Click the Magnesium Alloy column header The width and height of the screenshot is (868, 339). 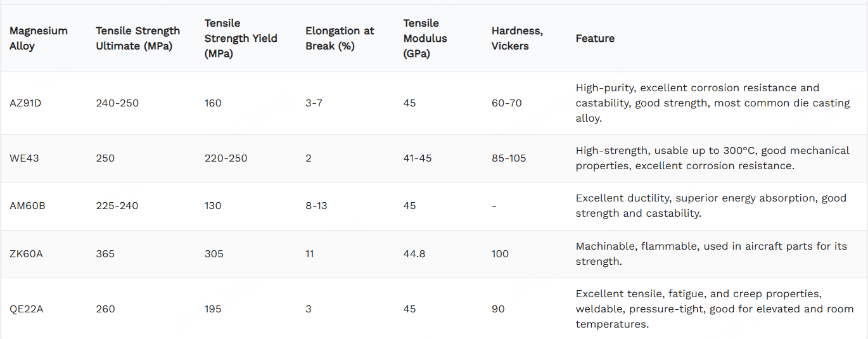pos(39,38)
